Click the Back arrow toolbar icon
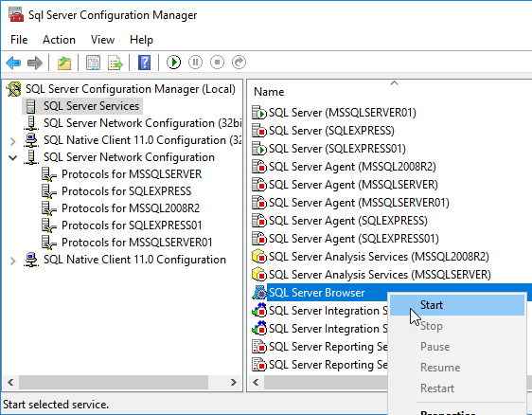The width and height of the screenshot is (532, 415). coord(13,63)
